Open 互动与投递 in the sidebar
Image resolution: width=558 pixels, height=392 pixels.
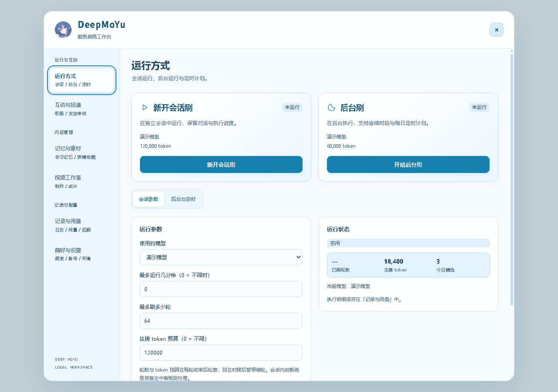pyautogui.click(x=82, y=109)
